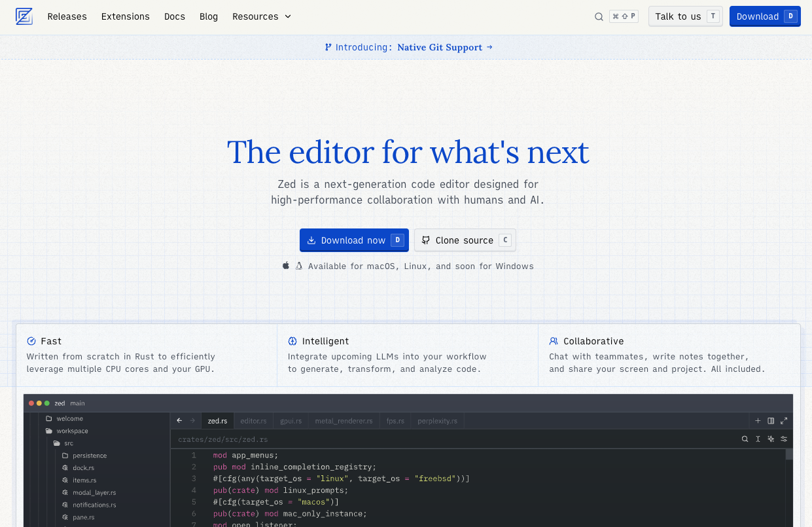Click the code line 'mod app_menus;'
Screen dimensions: 812x527
coord(245,456)
